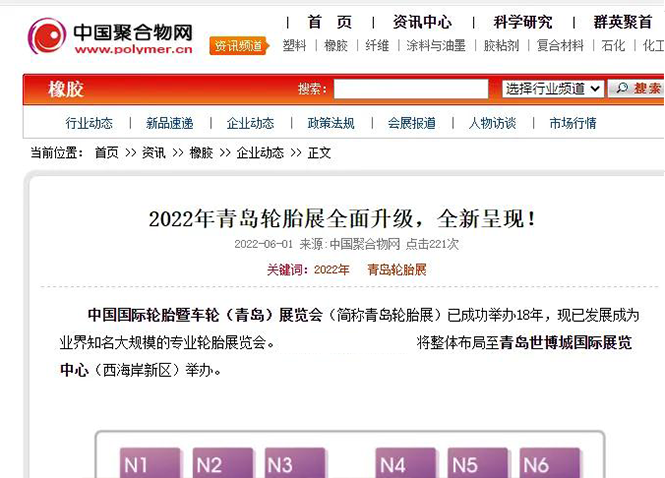Click the N5 hall block in floor plan
The height and width of the screenshot is (478, 665).
pos(478,463)
